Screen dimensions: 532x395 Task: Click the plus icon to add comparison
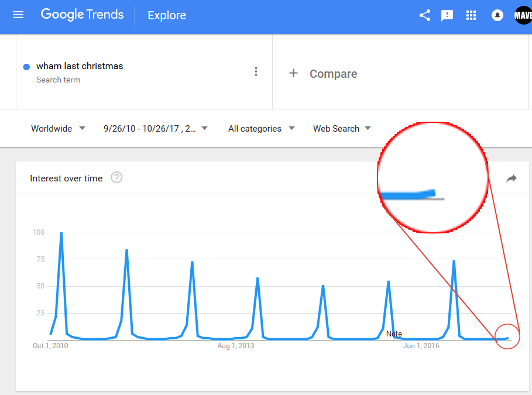[293, 73]
